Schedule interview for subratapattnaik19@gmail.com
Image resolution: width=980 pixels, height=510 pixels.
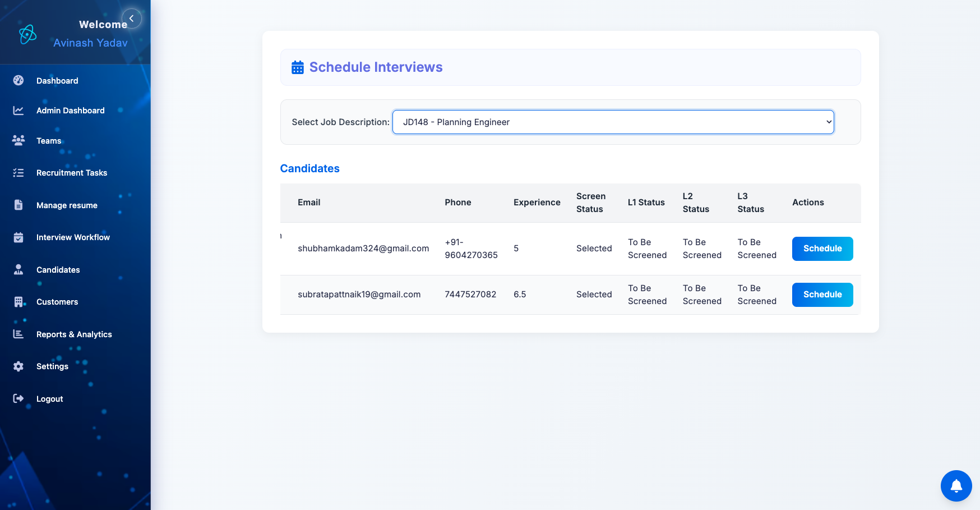click(x=822, y=295)
